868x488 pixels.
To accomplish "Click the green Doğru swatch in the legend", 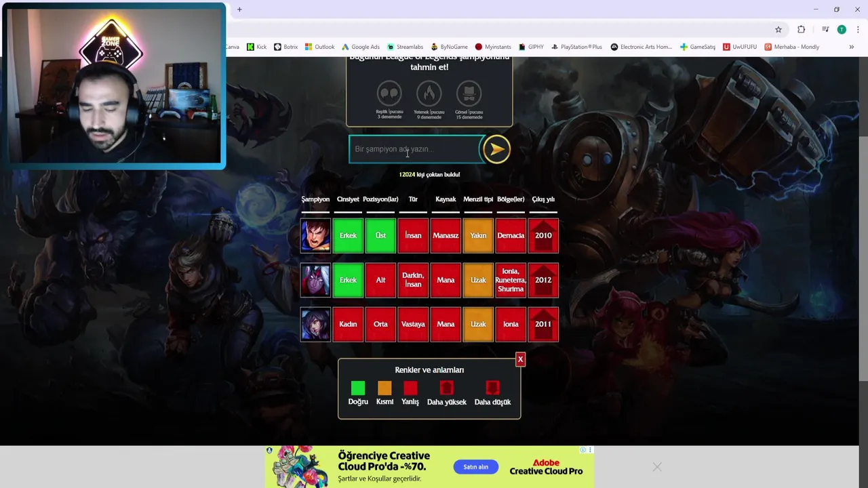I will [358, 388].
